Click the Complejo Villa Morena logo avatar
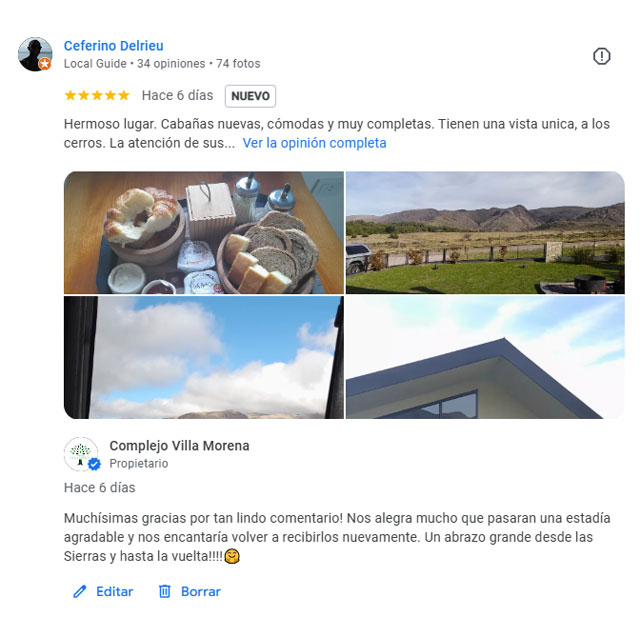This screenshot has width=640, height=640. pyautogui.click(x=81, y=454)
